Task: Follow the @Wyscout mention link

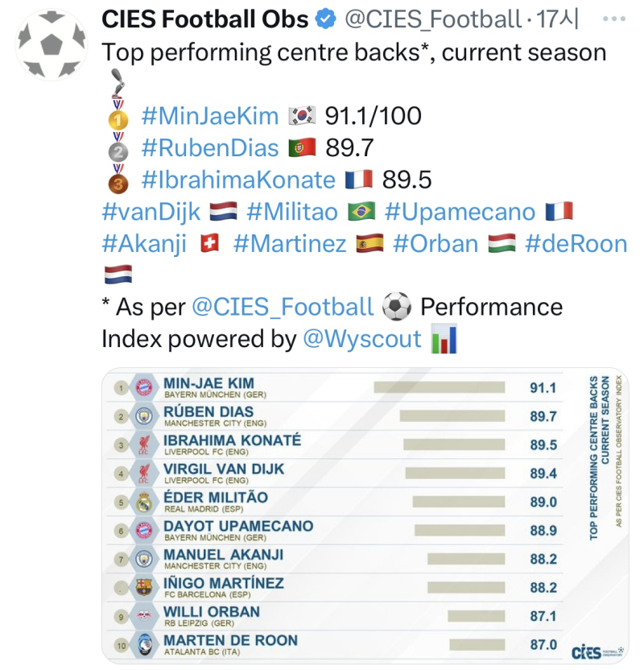Action: tap(362, 339)
